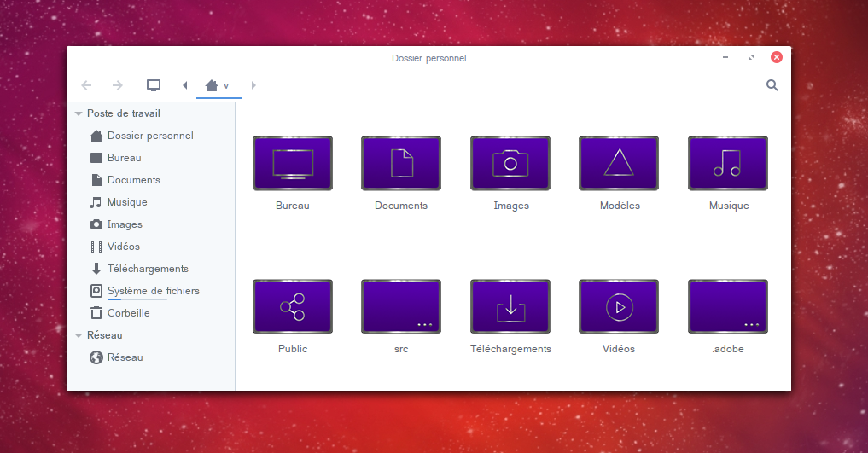Select the Images folder with camera
This screenshot has height=453, width=868.
point(510,163)
